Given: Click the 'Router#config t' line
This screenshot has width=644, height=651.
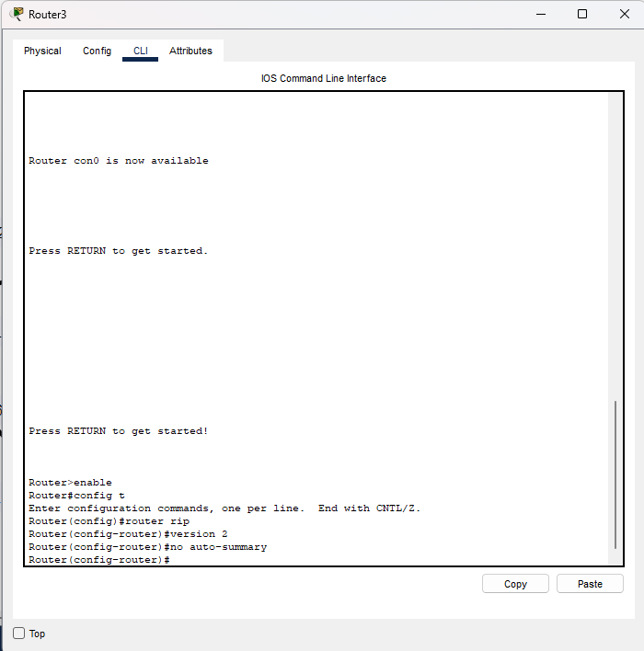Looking at the screenshot, I should pos(76,496).
